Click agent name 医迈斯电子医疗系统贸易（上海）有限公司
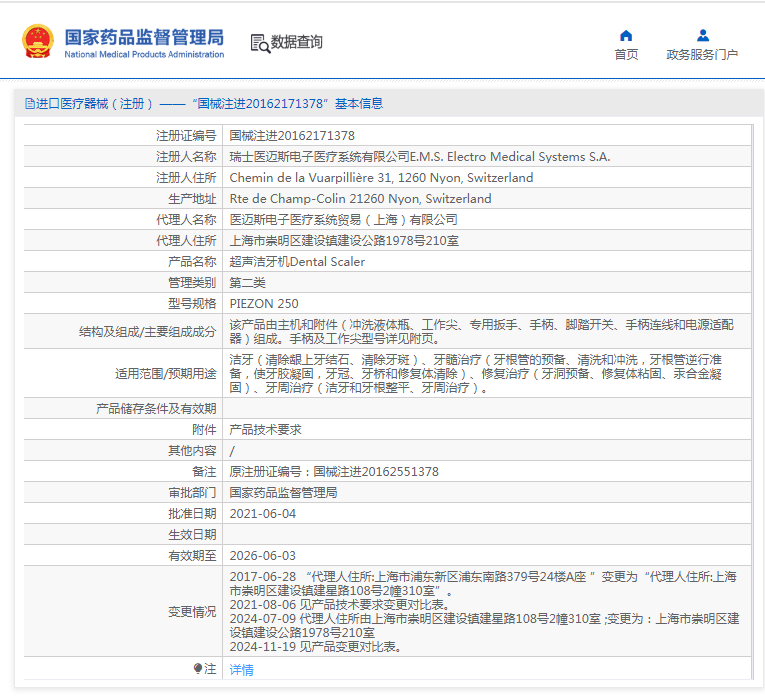The height and width of the screenshot is (697, 765). click(x=343, y=219)
